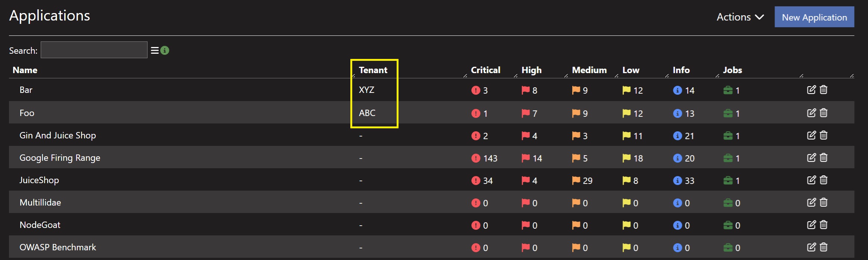Sort applications by Tenant column header
This screenshot has width=868, height=260.
pos(373,70)
